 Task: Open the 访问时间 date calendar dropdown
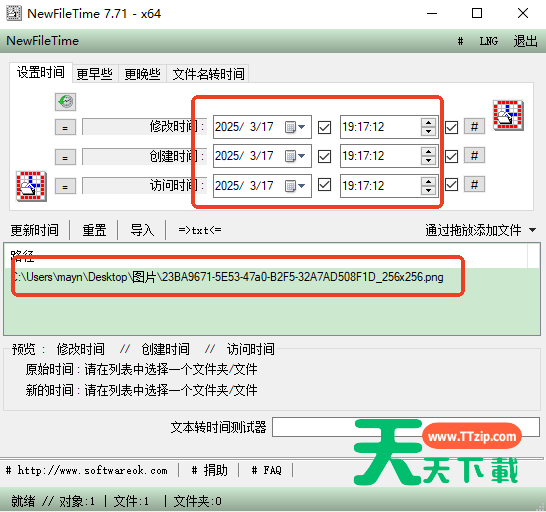click(x=295, y=185)
